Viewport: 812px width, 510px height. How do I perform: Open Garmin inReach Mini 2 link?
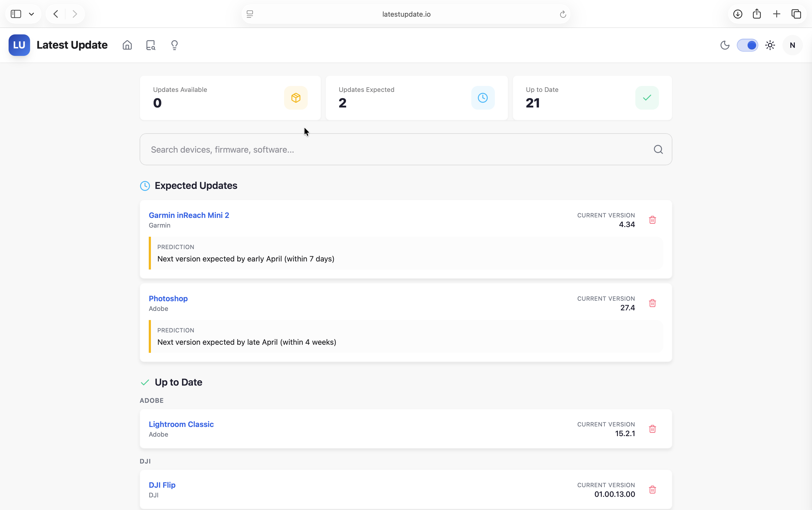[189, 215]
